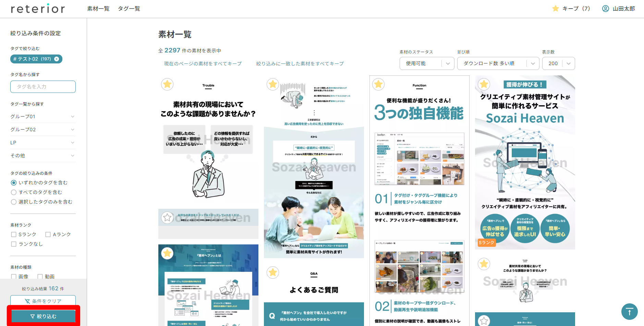The width and height of the screenshot is (644, 326).
Task: Unkeep the Trouble 素材共有の現場において card star
Action: [167, 84]
